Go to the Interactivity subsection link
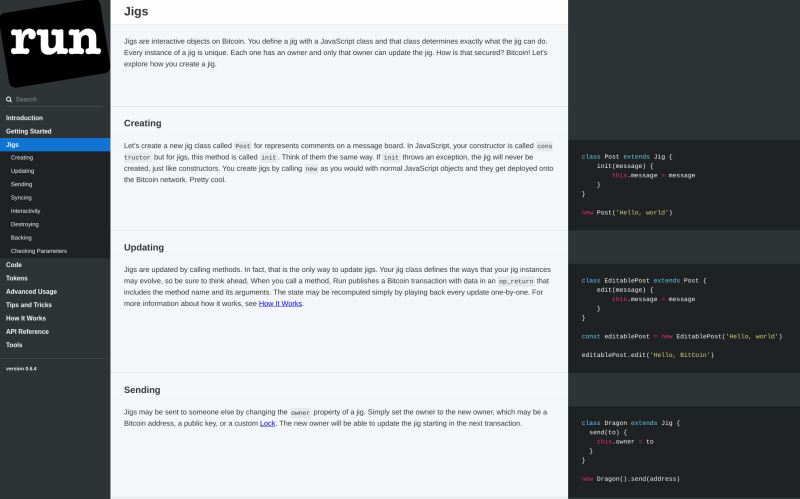Viewport: 800px width, 499px height. [26, 211]
